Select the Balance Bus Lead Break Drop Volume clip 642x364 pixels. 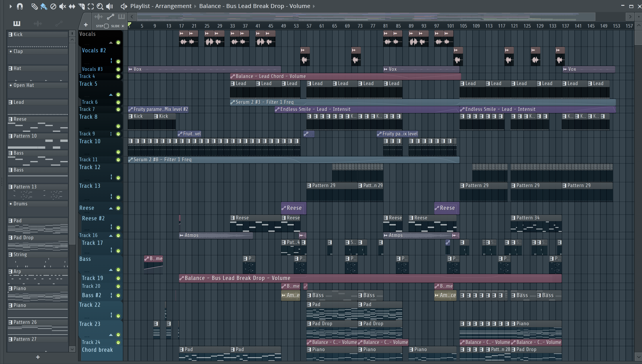pyautogui.click(x=370, y=278)
